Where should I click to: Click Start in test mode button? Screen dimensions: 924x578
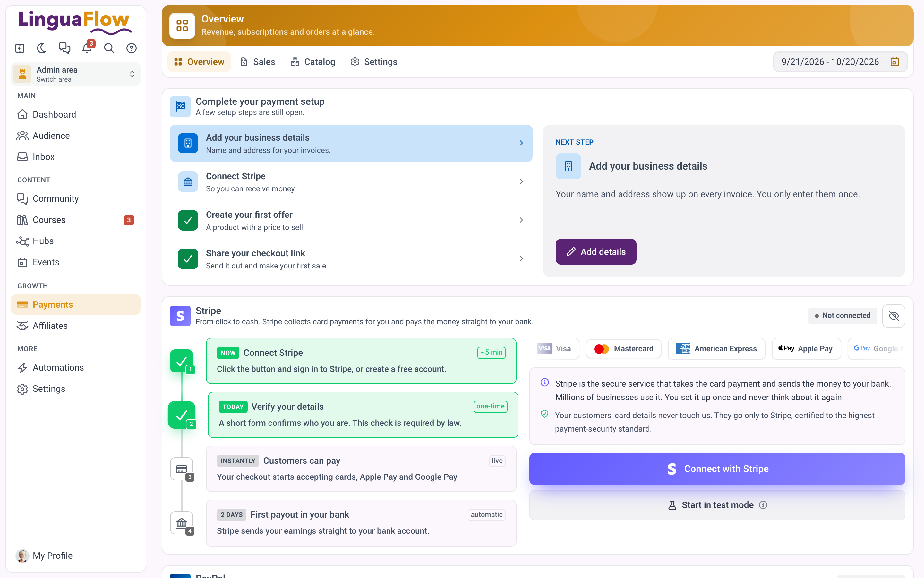point(717,505)
